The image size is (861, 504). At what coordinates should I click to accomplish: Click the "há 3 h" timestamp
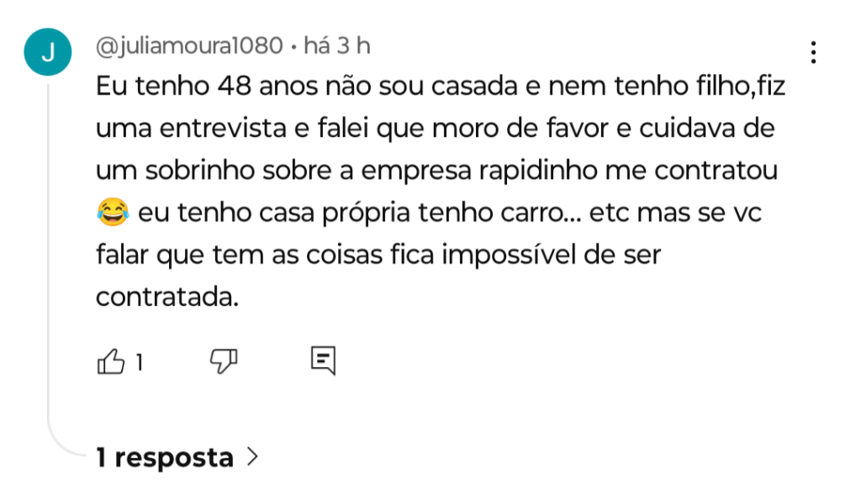(336, 46)
